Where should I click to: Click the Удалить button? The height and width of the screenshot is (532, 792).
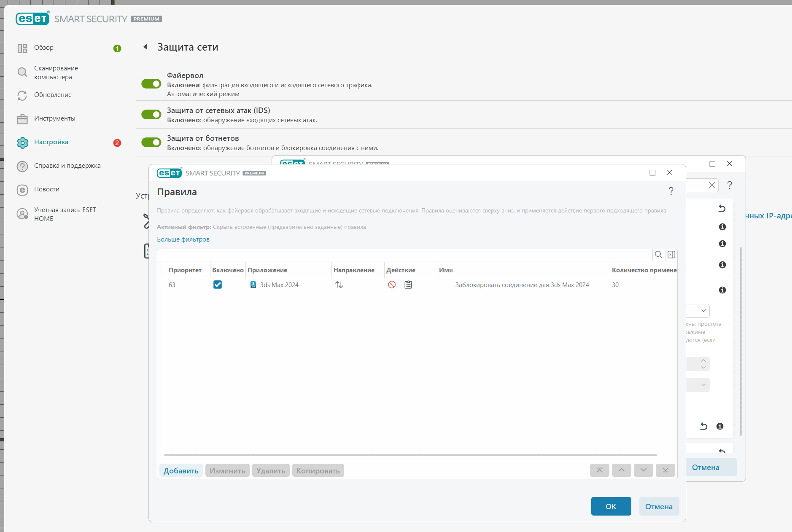click(x=271, y=470)
